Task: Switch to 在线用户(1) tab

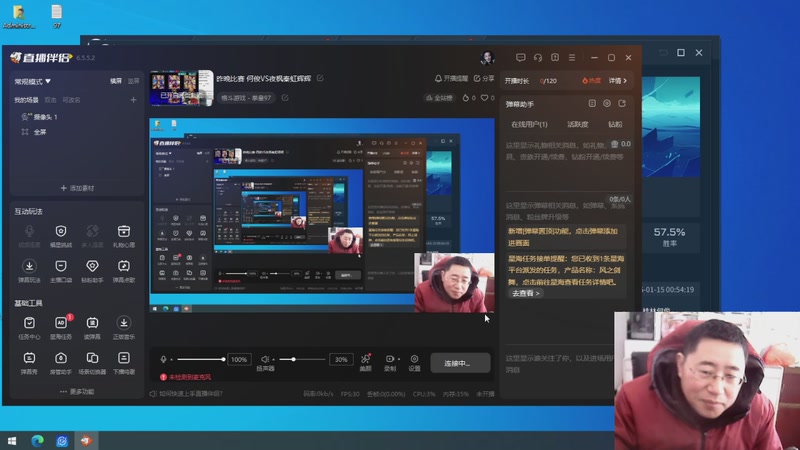Action: [529, 124]
